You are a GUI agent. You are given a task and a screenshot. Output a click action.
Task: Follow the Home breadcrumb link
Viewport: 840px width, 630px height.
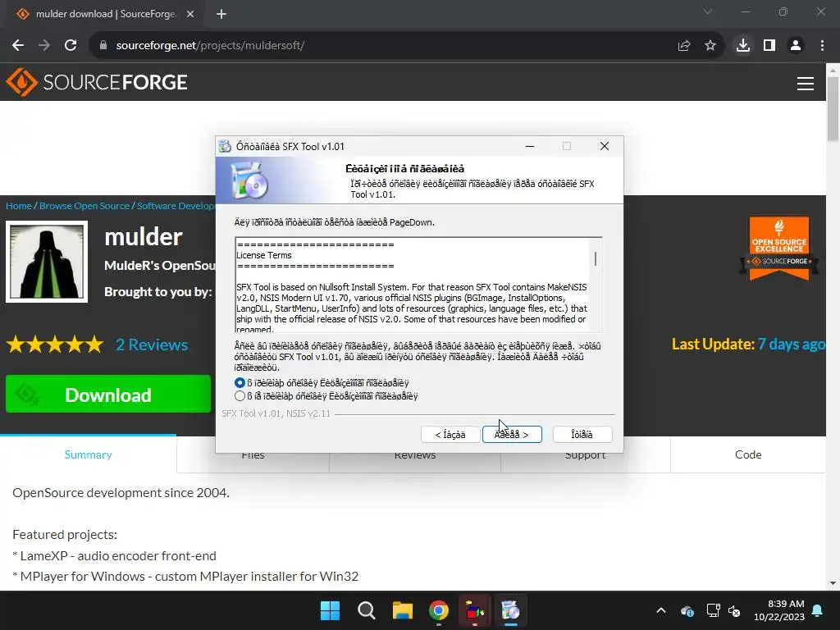(x=19, y=206)
